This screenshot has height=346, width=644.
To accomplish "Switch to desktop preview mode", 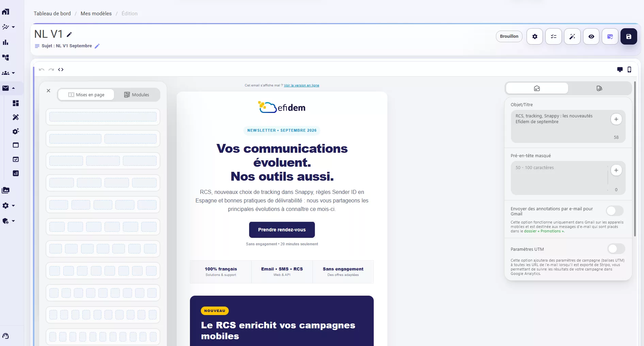I will [x=620, y=69].
